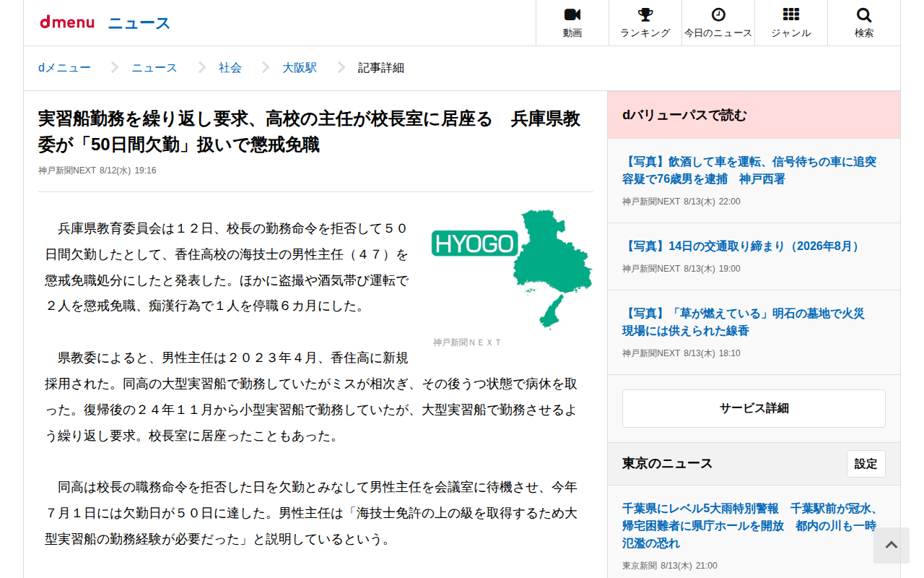Screen dimensions: 924x578
Task: Click the 神戸新聞NEXT 8/12(水) 19:16 byline
Action: pyautogui.click(x=97, y=171)
